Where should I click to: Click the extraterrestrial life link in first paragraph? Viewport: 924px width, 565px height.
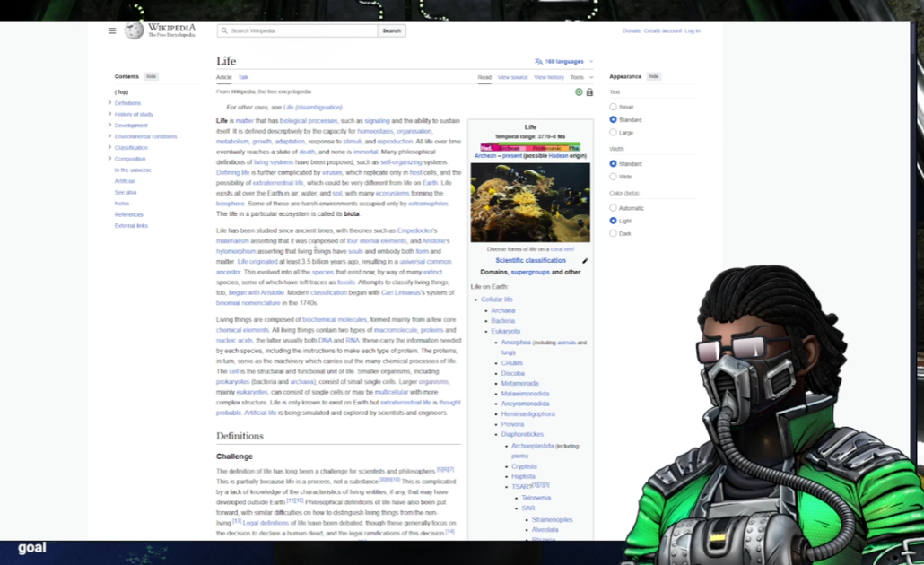(278, 183)
